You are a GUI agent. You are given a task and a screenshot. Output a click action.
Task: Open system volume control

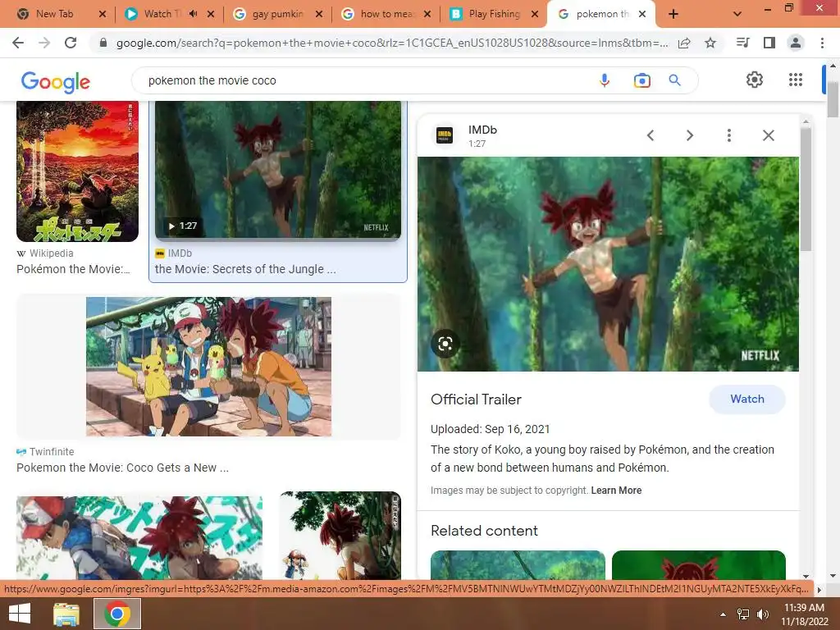click(x=762, y=614)
